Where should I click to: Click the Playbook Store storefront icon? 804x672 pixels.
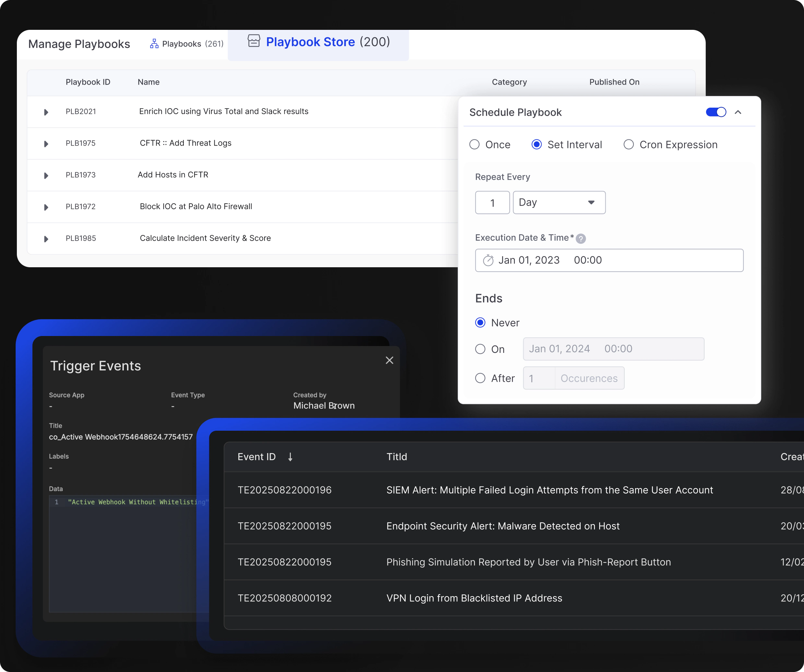coord(254,42)
